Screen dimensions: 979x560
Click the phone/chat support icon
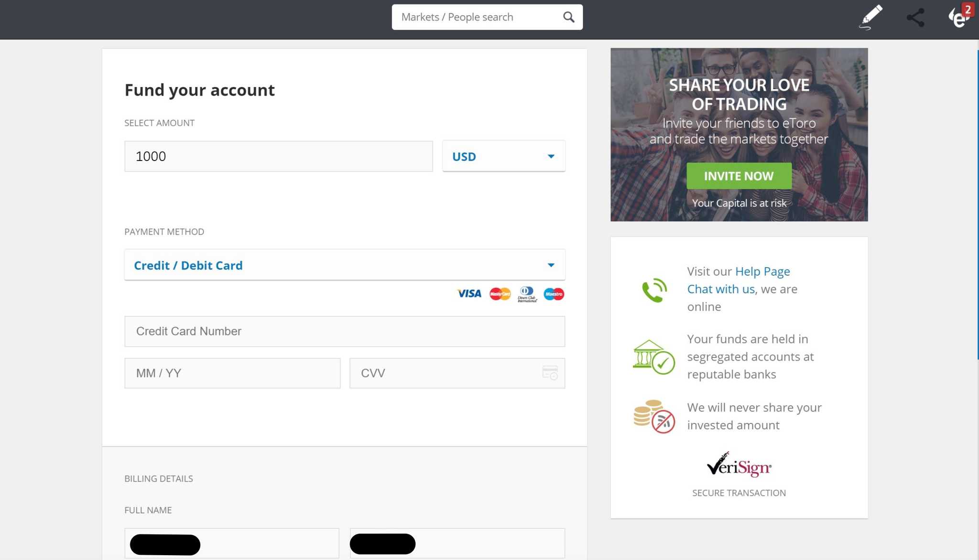[653, 290]
